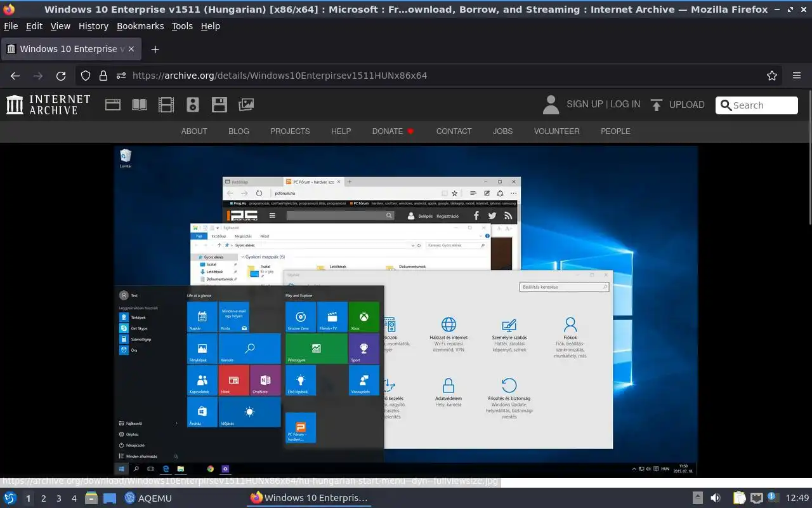
Task: Open site permissions icon in address bar
Action: [x=121, y=76]
